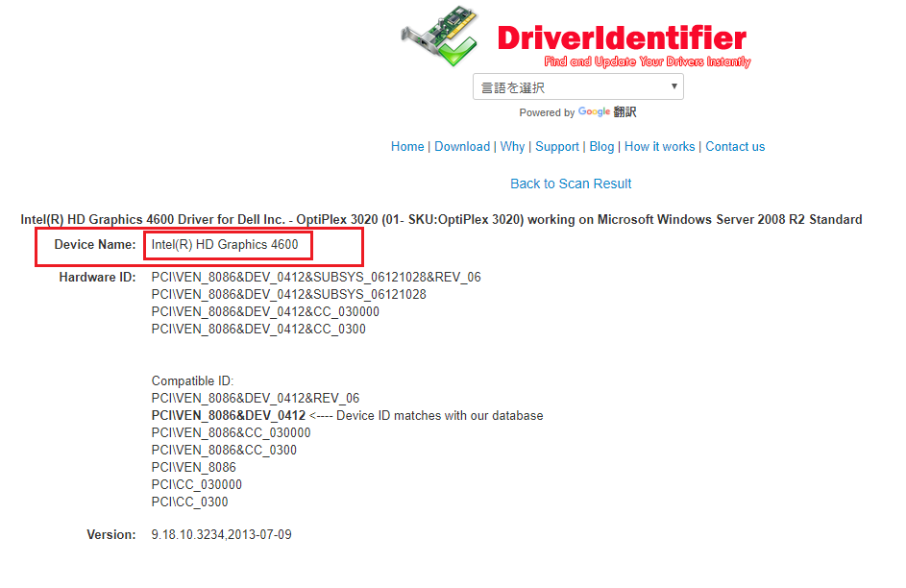
Task: Click 'Device ID matches with our database' note
Action: click(440, 416)
